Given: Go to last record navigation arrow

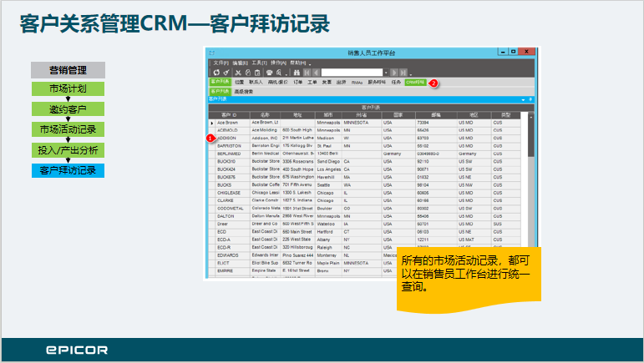Looking at the screenshot, I should [x=403, y=73].
